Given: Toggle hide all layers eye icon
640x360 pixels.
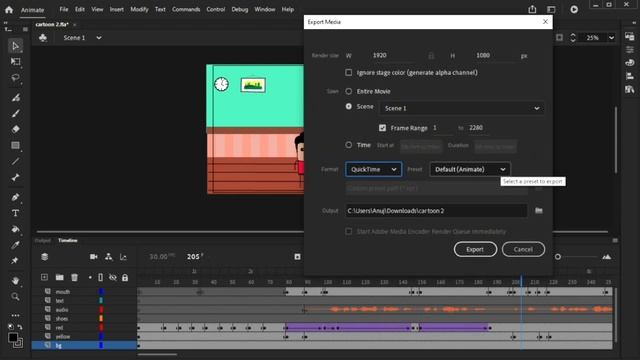Looking at the screenshot, I should pos(113,278).
